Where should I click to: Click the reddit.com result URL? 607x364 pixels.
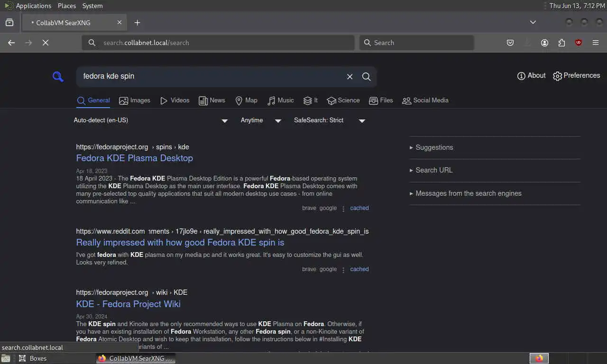222,231
